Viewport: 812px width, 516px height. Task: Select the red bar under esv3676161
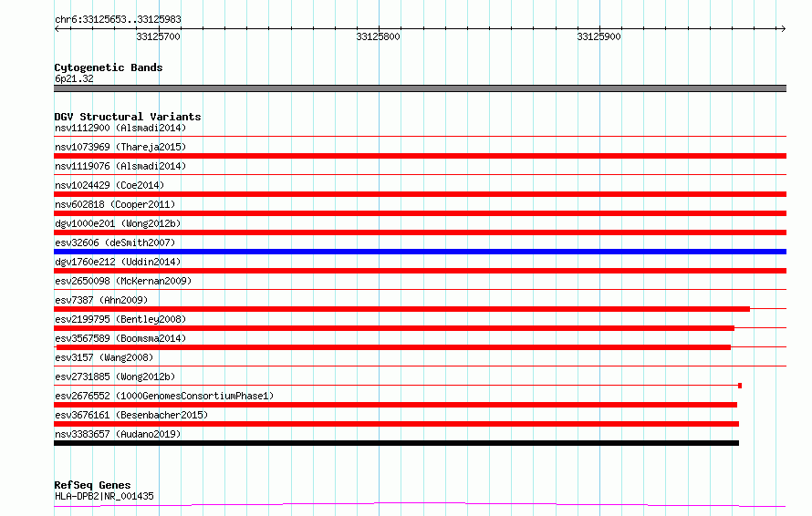[x=396, y=424]
